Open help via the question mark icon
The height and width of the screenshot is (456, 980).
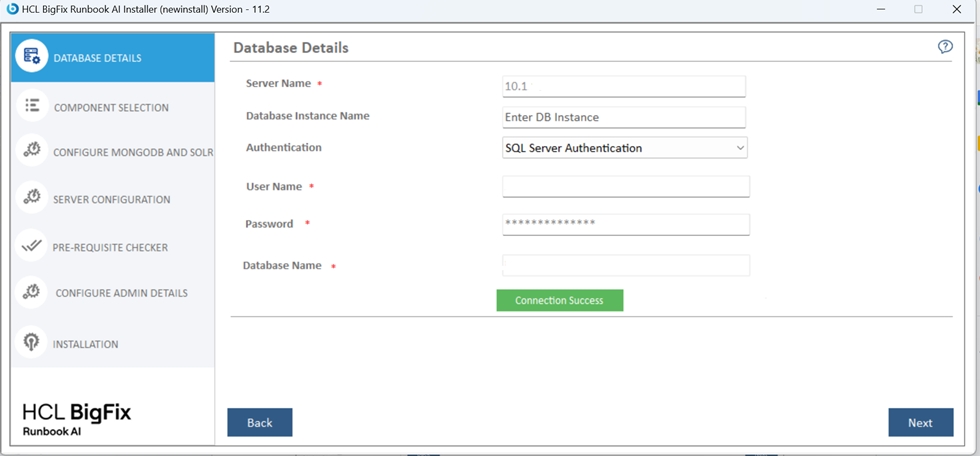click(x=945, y=47)
